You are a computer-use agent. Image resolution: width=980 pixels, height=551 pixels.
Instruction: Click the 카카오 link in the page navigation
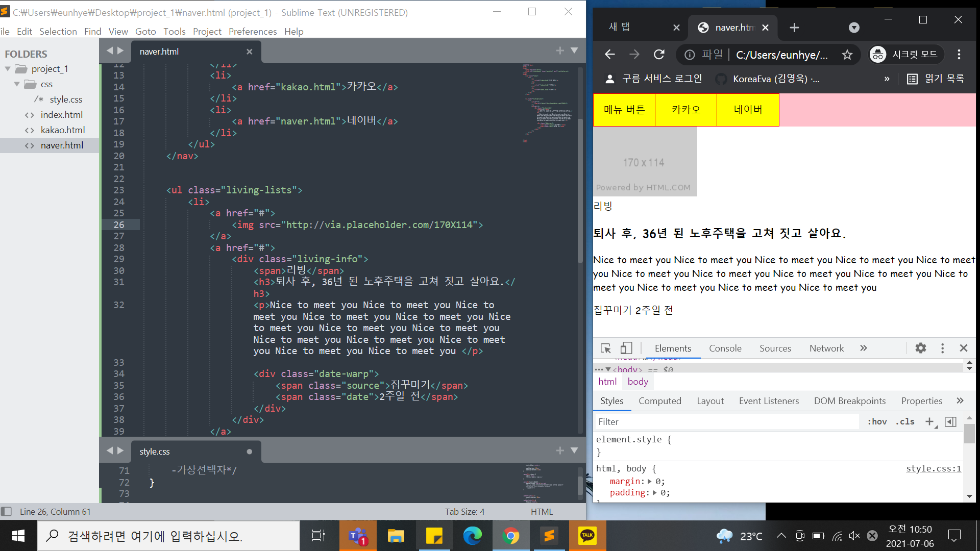pos(685,110)
